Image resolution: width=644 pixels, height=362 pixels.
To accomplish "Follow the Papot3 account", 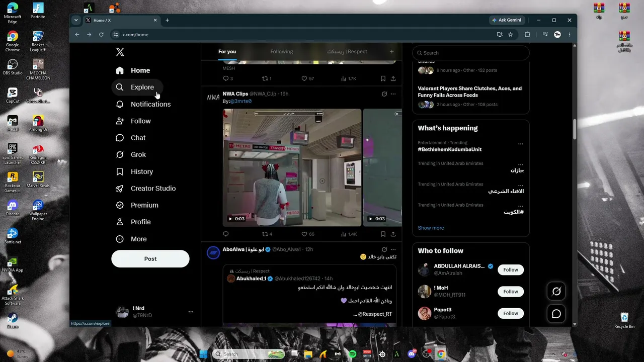I will click(x=511, y=313).
